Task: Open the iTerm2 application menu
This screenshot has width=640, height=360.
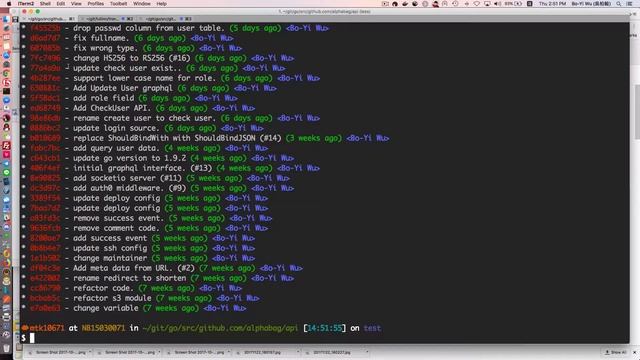Action: pos(26,4)
